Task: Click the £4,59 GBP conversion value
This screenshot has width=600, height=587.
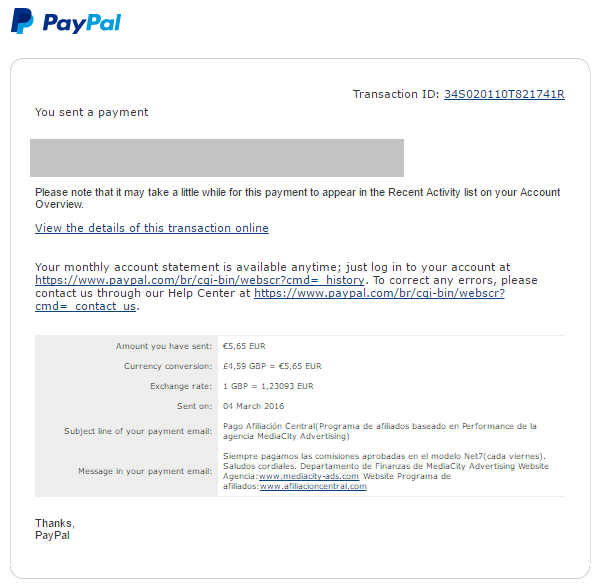Action: pos(245,366)
